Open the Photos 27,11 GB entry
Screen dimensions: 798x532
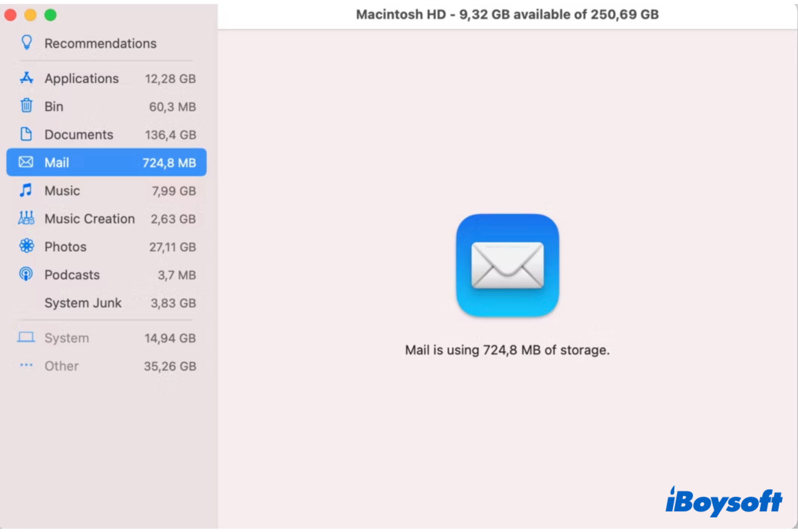click(106, 247)
